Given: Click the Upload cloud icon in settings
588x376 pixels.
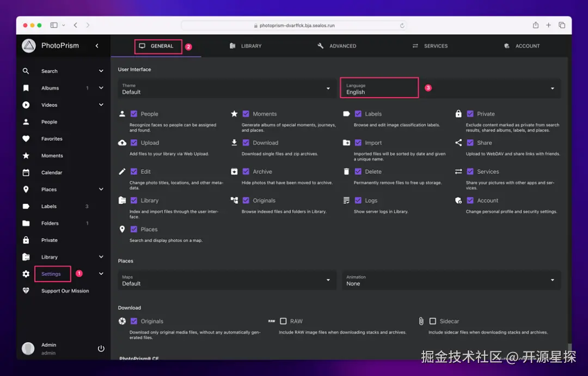Looking at the screenshot, I should [122, 143].
